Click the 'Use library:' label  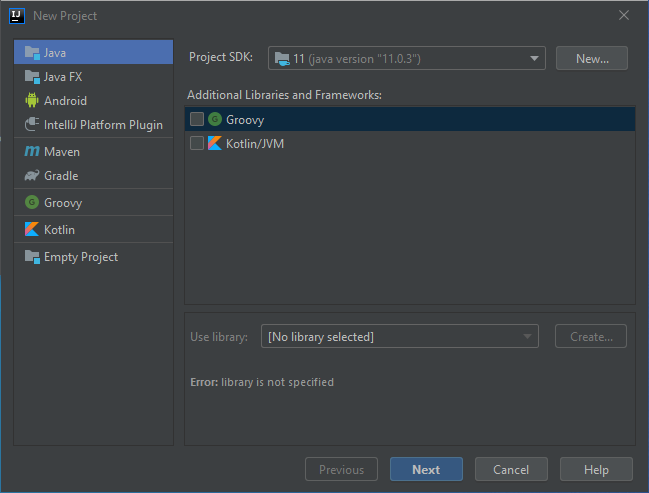pyautogui.click(x=219, y=337)
